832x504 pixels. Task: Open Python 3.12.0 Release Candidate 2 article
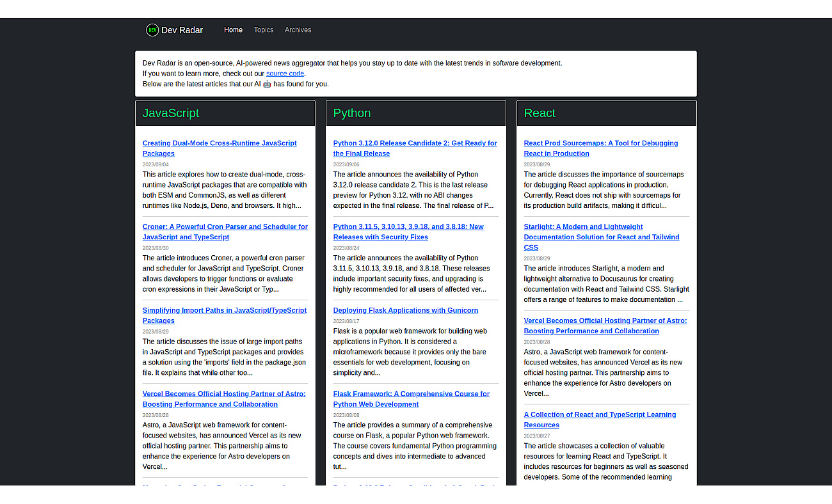[415, 148]
